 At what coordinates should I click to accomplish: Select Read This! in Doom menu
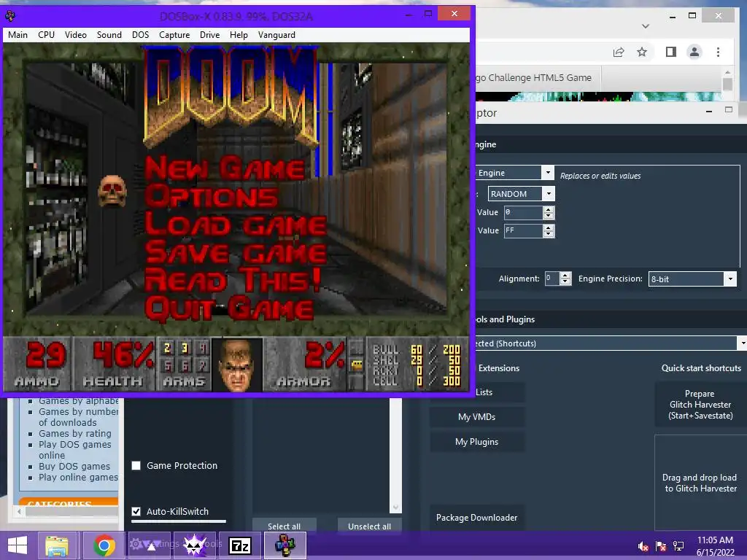click(x=233, y=281)
